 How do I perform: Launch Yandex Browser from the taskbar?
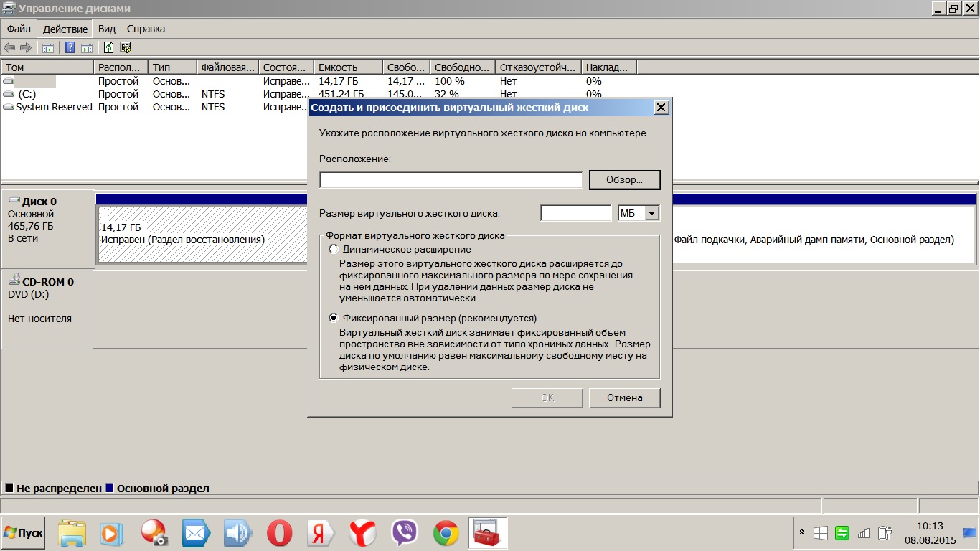click(x=363, y=533)
